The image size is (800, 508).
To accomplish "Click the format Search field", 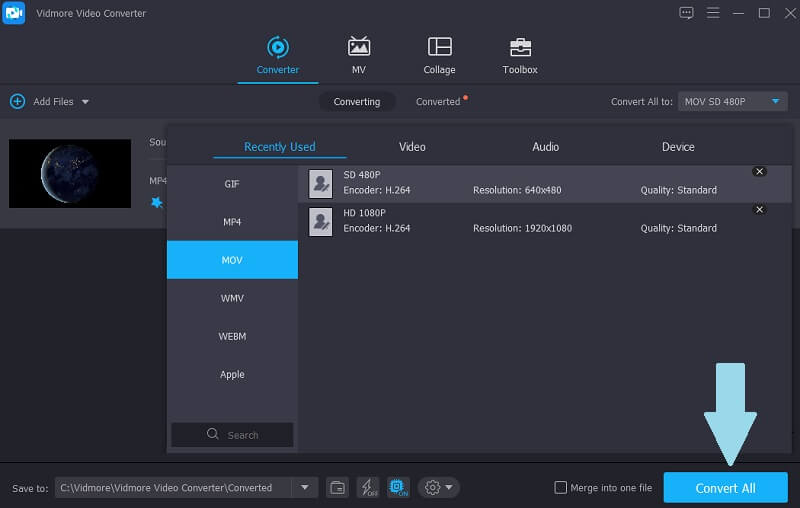I will (x=232, y=435).
